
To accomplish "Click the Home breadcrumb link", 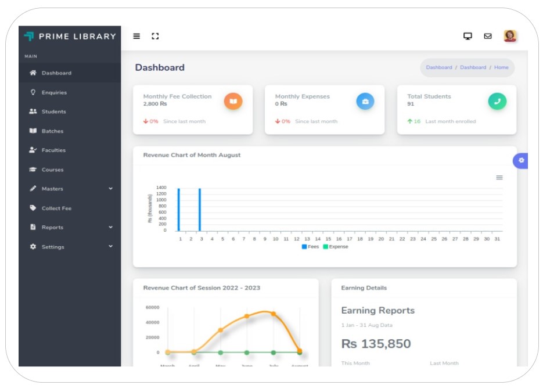I will coord(501,67).
